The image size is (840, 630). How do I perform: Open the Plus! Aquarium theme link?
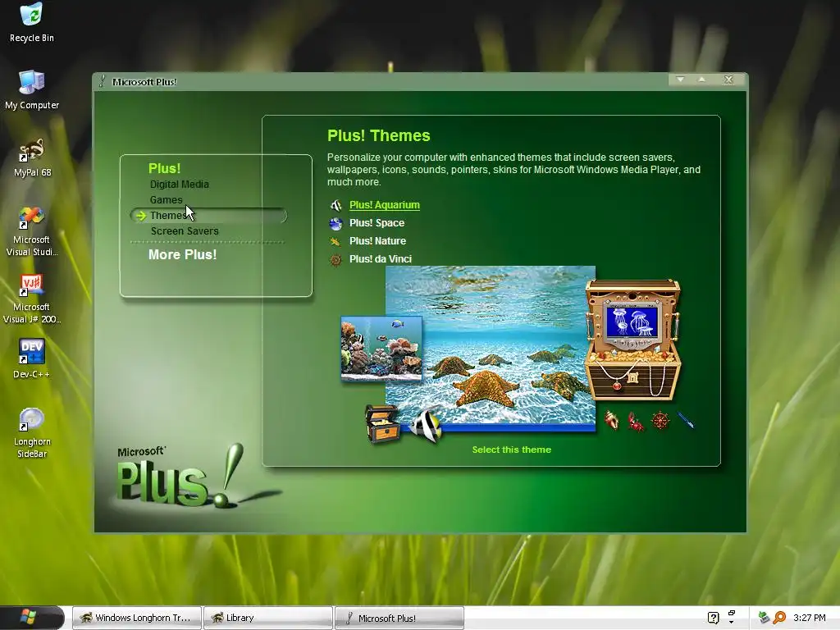pos(384,204)
